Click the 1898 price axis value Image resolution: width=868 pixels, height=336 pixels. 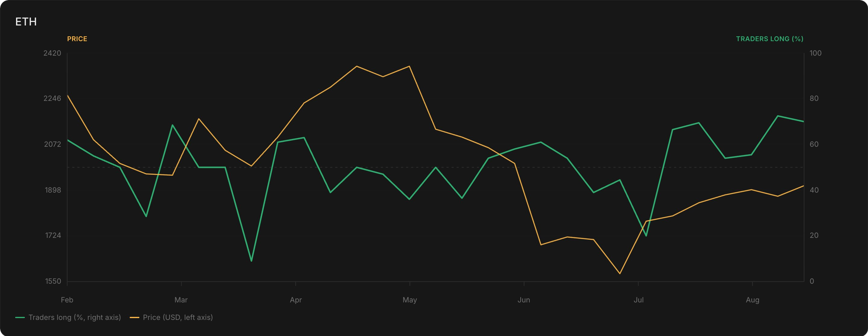(x=53, y=190)
